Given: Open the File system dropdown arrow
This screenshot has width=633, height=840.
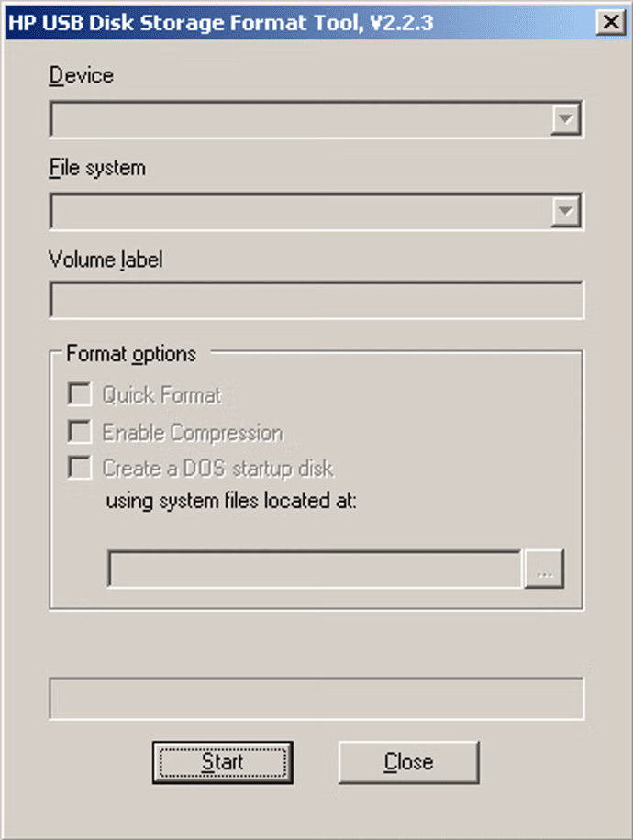Looking at the screenshot, I should pos(566,212).
